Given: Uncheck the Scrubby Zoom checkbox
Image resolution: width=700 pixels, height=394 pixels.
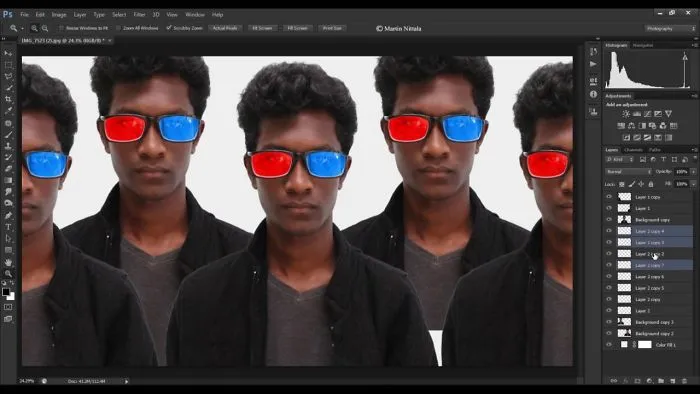Looking at the screenshot, I should click(x=169, y=28).
